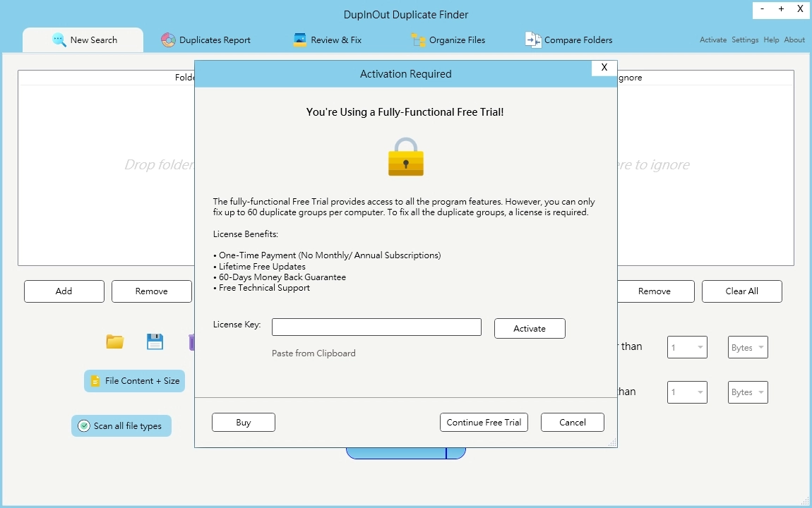The width and height of the screenshot is (812, 508).
Task: Click the yellow open-folder load icon
Action: click(x=115, y=342)
